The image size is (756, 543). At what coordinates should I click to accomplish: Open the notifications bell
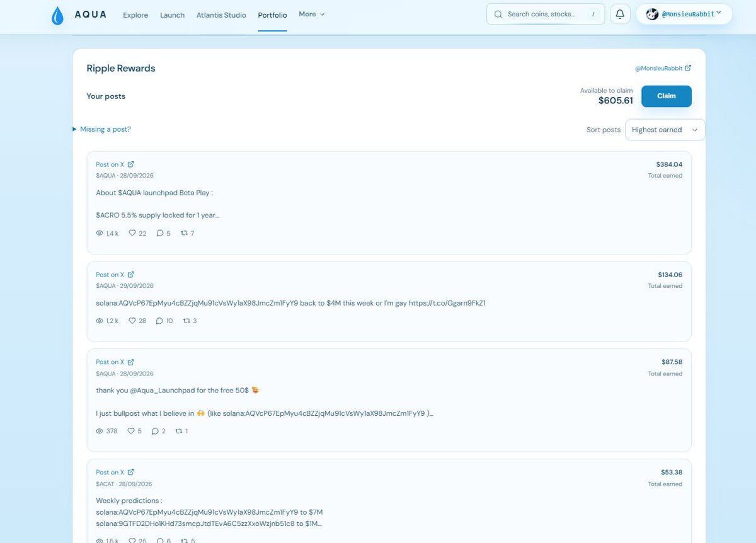click(620, 14)
